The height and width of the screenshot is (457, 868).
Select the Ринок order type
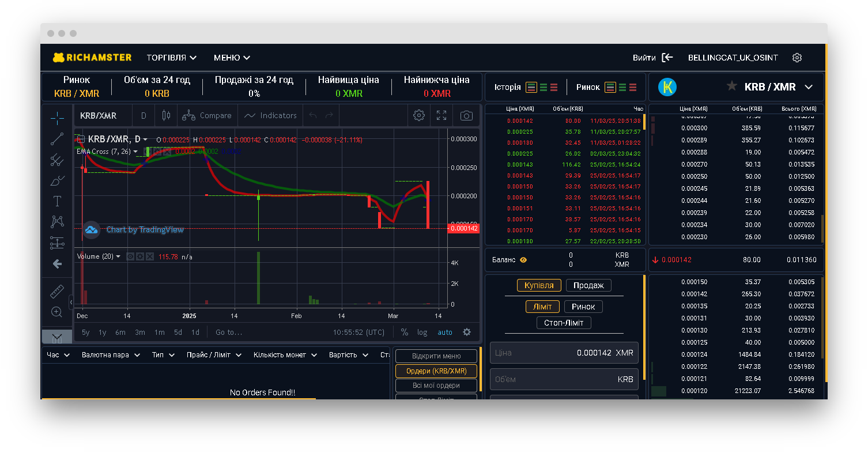click(x=583, y=307)
